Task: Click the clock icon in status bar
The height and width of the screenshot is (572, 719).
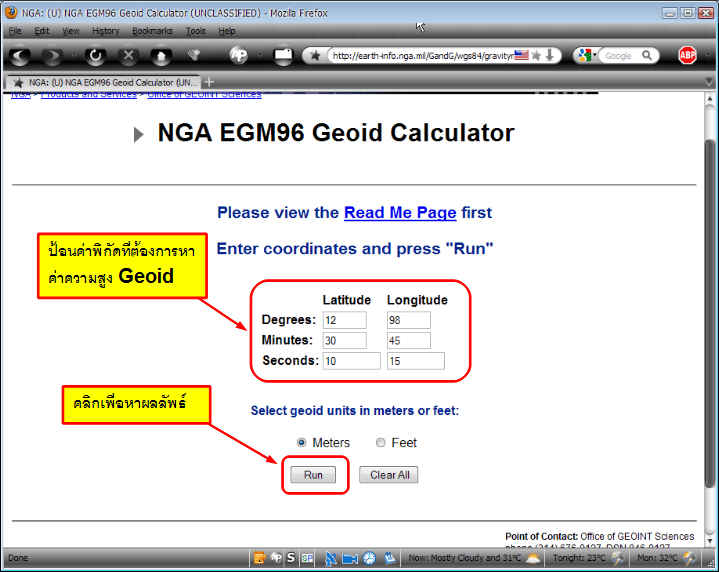Action: (x=369, y=558)
